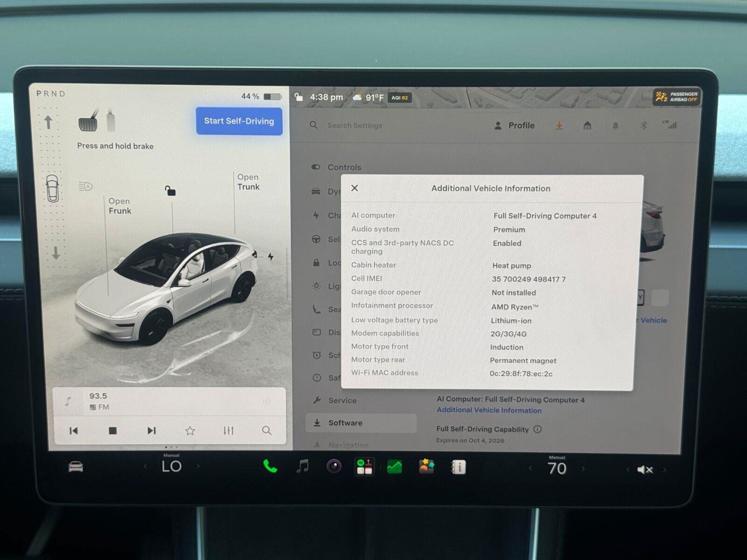Raise volume with the right arrow

coord(665,469)
